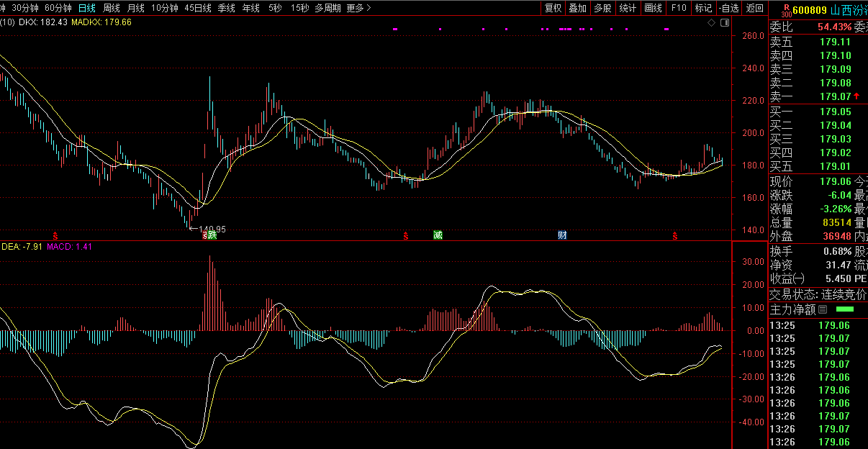
Task: Click the 卖三 price 179.09
Action: (x=835, y=69)
